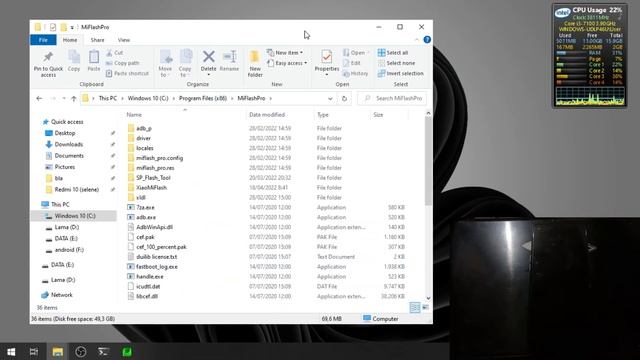Expand breadcrumb arrow after Windows 10 (C:)
Viewport: 640px width, 360px height.
(174, 98)
